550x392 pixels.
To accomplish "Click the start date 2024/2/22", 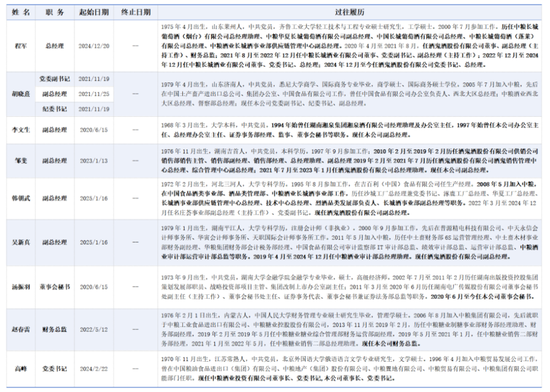I will click(x=93, y=369).
